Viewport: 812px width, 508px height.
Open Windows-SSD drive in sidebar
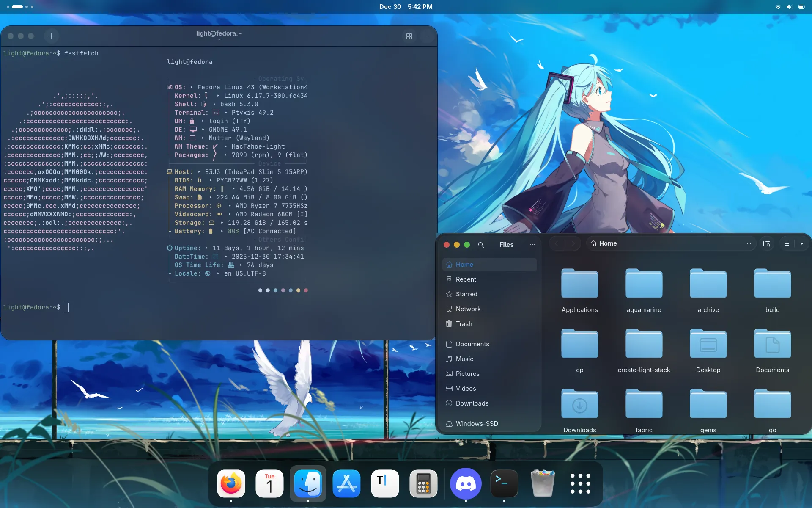477,424
